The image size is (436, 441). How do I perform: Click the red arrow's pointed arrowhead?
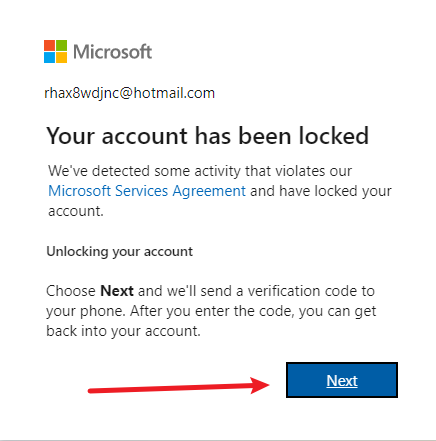click(x=260, y=385)
